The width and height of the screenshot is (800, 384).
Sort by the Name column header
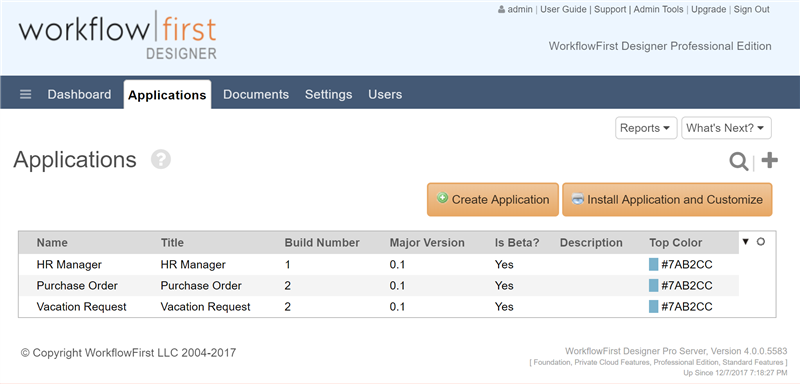click(x=52, y=243)
